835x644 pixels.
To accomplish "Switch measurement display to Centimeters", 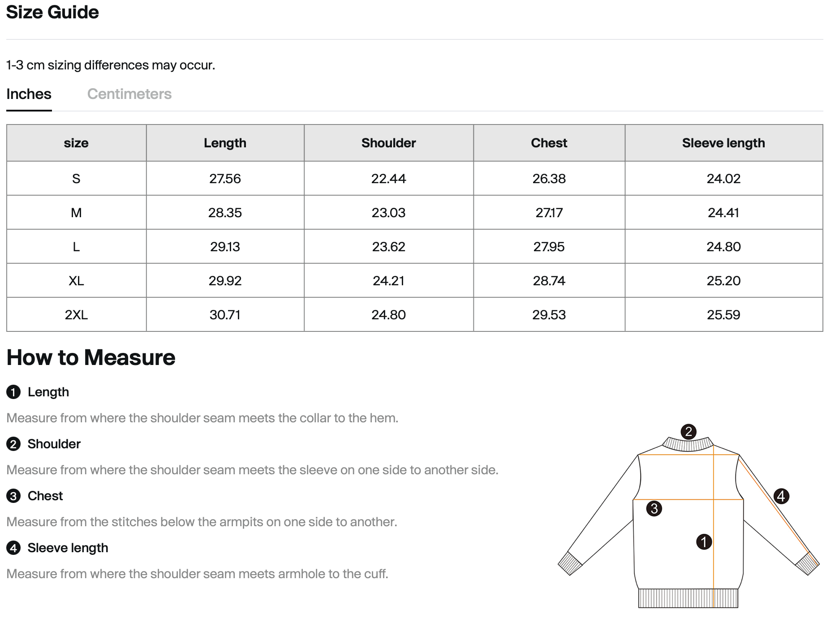I will pyautogui.click(x=129, y=94).
